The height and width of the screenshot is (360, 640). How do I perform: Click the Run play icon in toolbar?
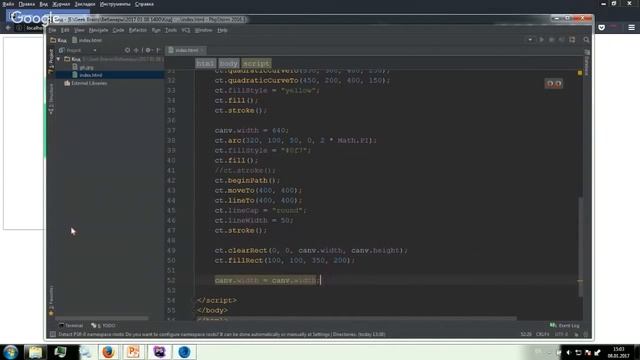pyautogui.click(x=542, y=40)
